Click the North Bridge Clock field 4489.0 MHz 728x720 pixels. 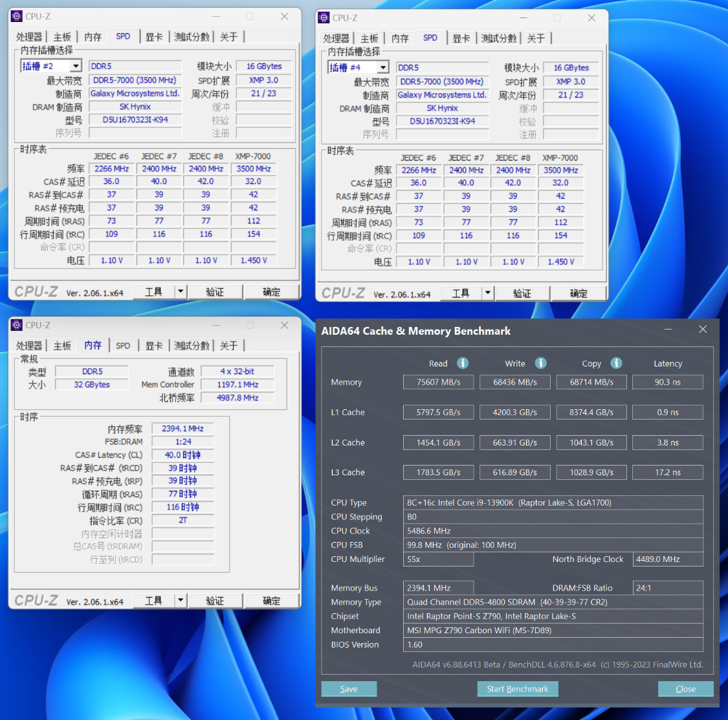668,559
